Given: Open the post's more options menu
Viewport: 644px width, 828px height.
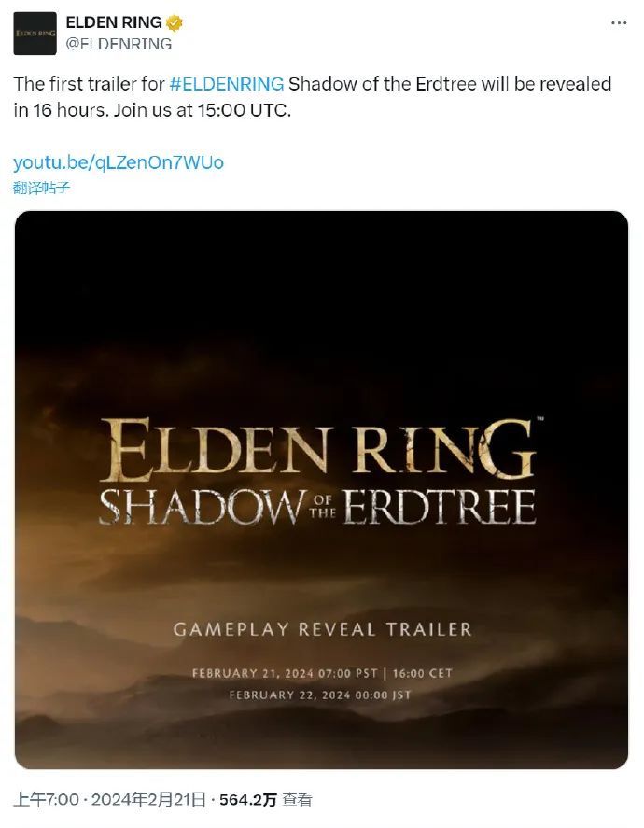Looking at the screenshot, I should (618, 23).
